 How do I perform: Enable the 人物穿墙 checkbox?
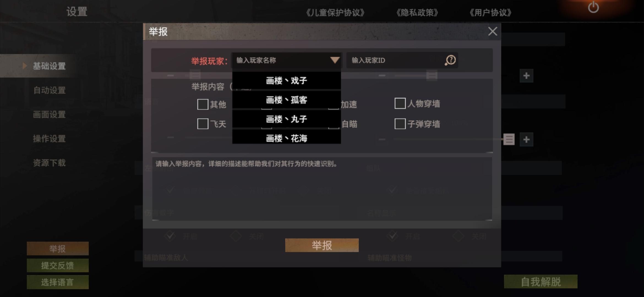point(400,103)
